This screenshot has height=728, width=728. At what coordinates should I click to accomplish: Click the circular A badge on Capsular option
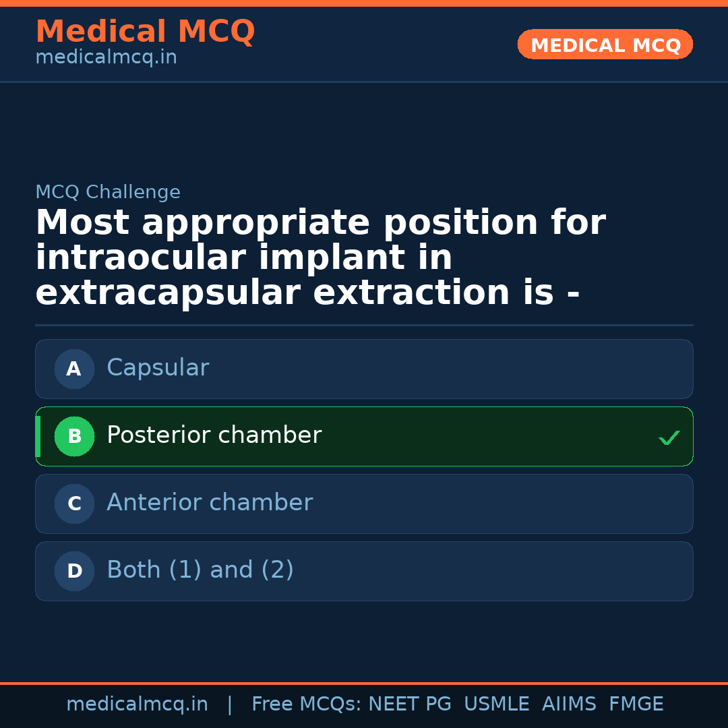point(74,369)
